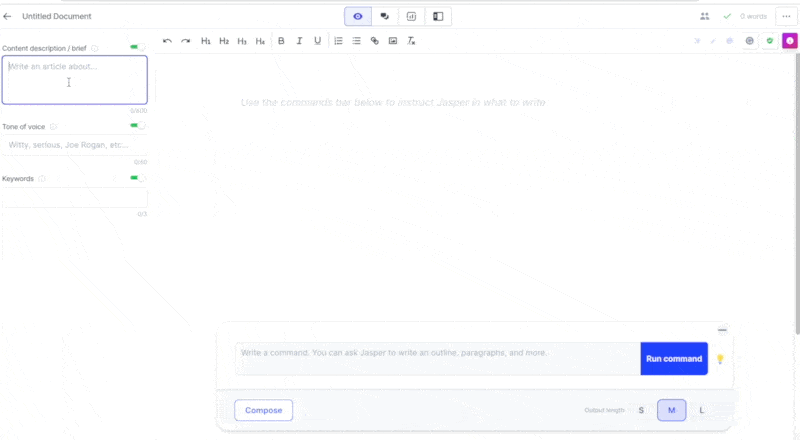Click the 0 words counter

(754, 16)
